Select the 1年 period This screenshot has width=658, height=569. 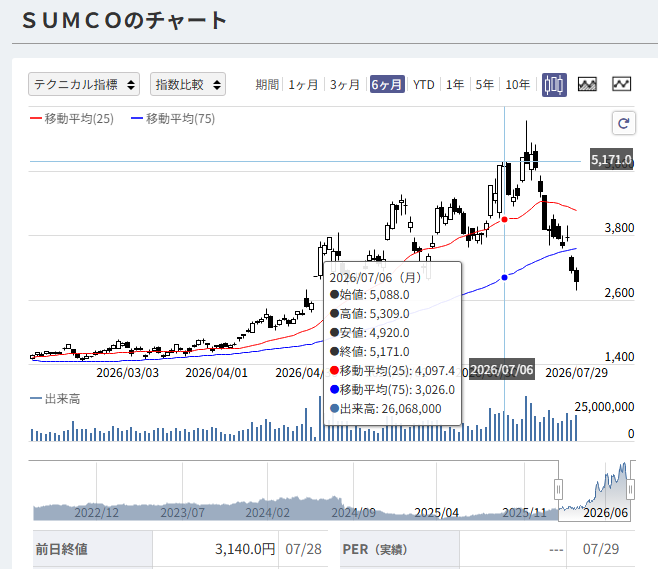[455, 85]
